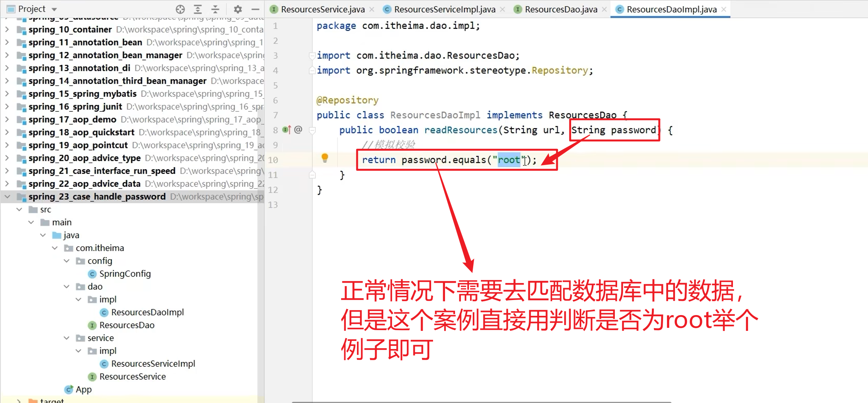This screenshot has height=403, width=868.
Task: Click the locate/select opened file target icon
Action: (180, 9)
